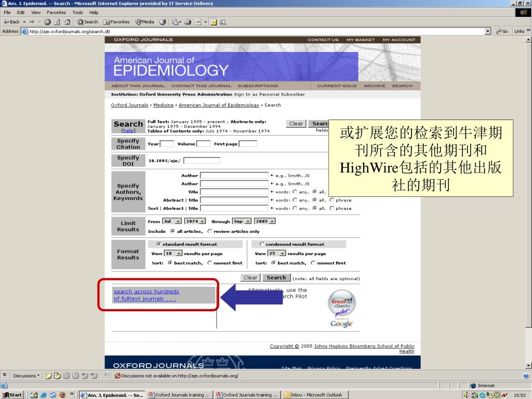
Task: Toggle the Discuss toolbar icon
Action: 214,22
